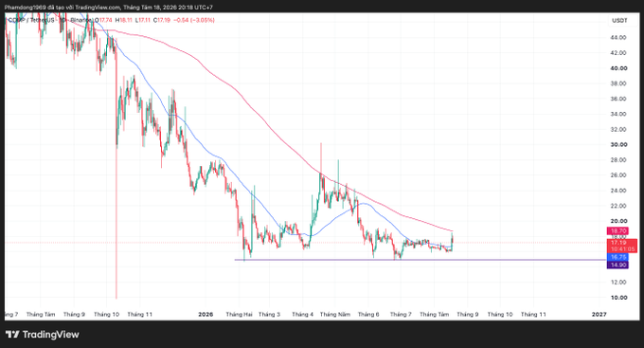Image resolution: width=644 pixels, height=348 pixels.
Task: Click the 38.00 price axis label
Action: (x=618, y=83)
